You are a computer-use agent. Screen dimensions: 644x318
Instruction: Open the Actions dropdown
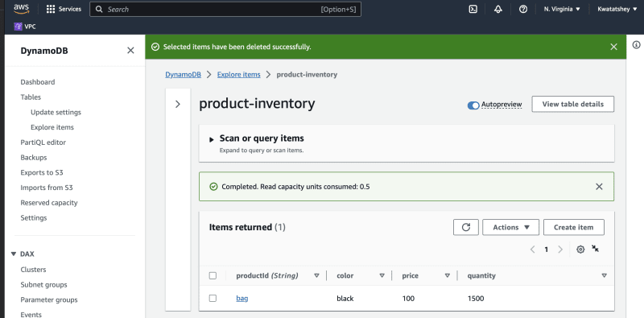510,227
